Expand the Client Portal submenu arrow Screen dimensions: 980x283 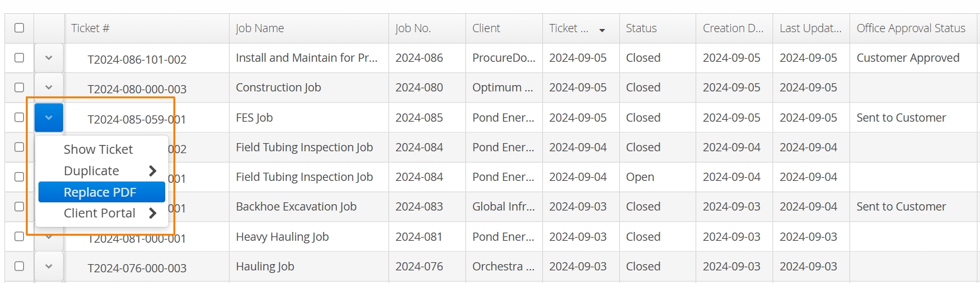coord(152,213)
